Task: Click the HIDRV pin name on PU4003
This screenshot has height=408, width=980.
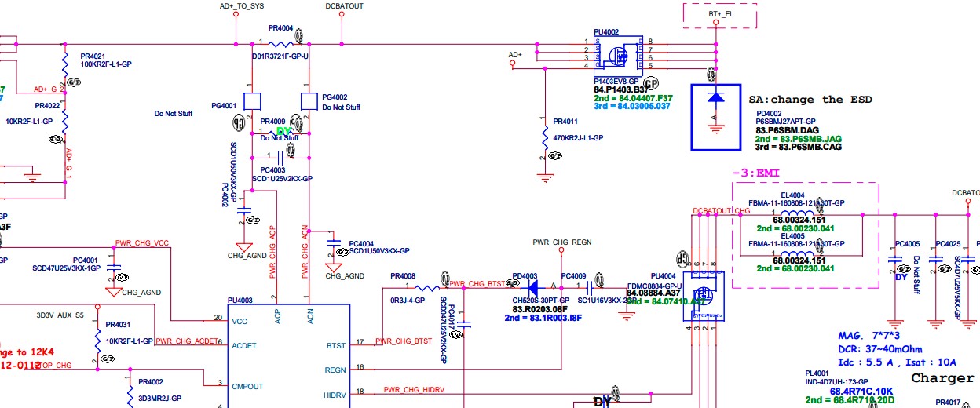Action: tap(335, 394)
